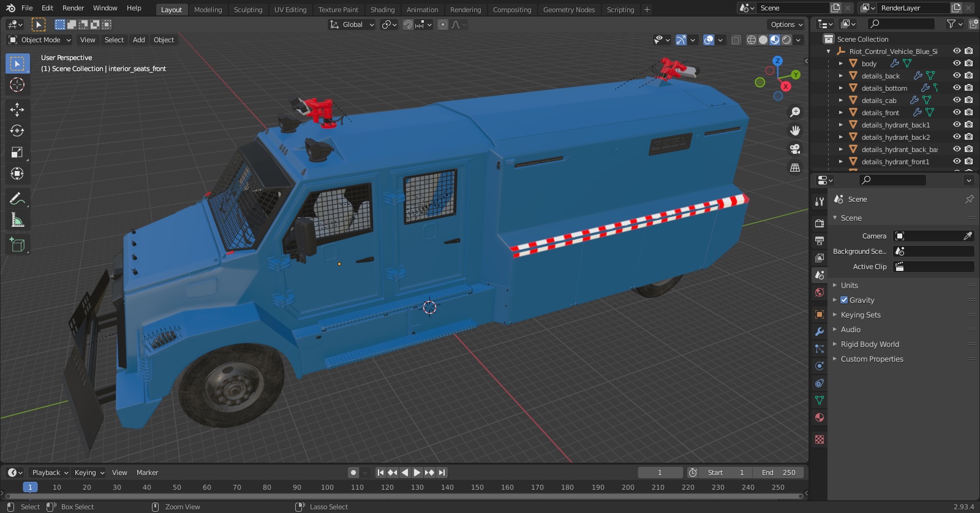This screenshot has height=513, width=980.
Task: Play the animation forward
Action: point(417,473)
